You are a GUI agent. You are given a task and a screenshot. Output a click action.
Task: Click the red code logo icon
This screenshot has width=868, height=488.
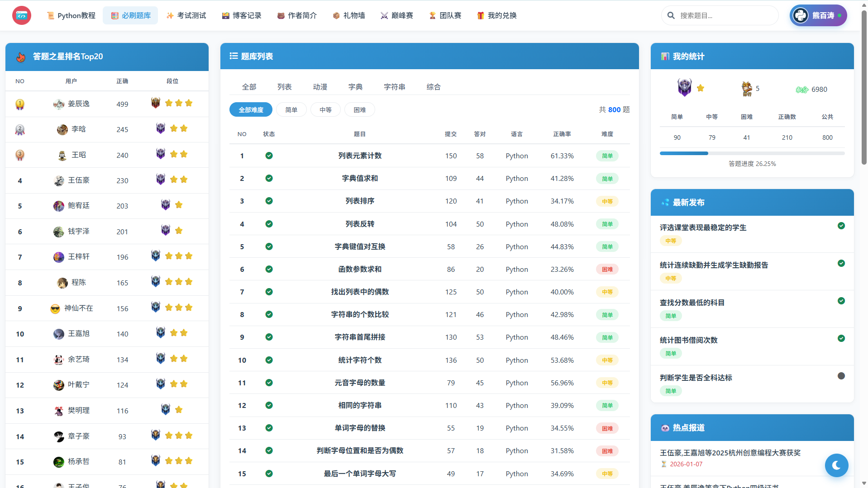coord(22,15)
